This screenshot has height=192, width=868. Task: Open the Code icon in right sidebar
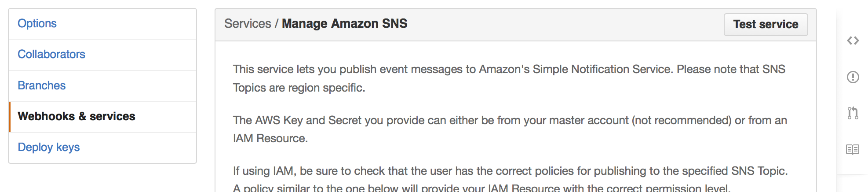coord(853,41)
